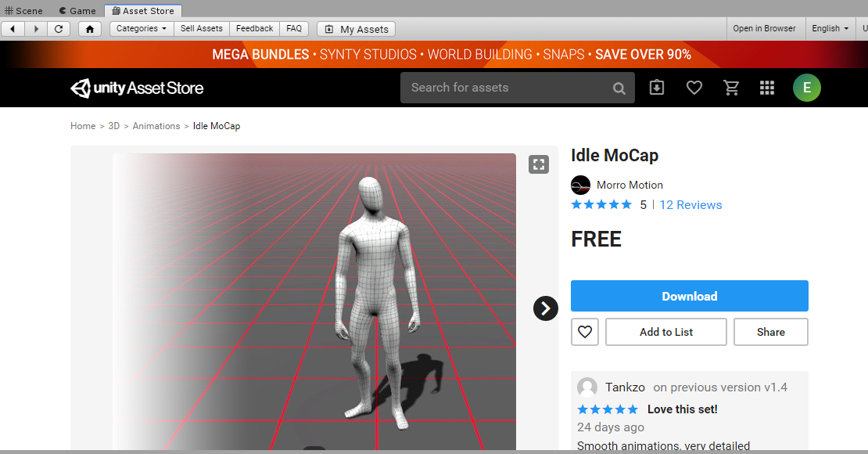This screenshot has height=454, width=868.
Task: Click the Love this set! review title
Action: (682, 409)
